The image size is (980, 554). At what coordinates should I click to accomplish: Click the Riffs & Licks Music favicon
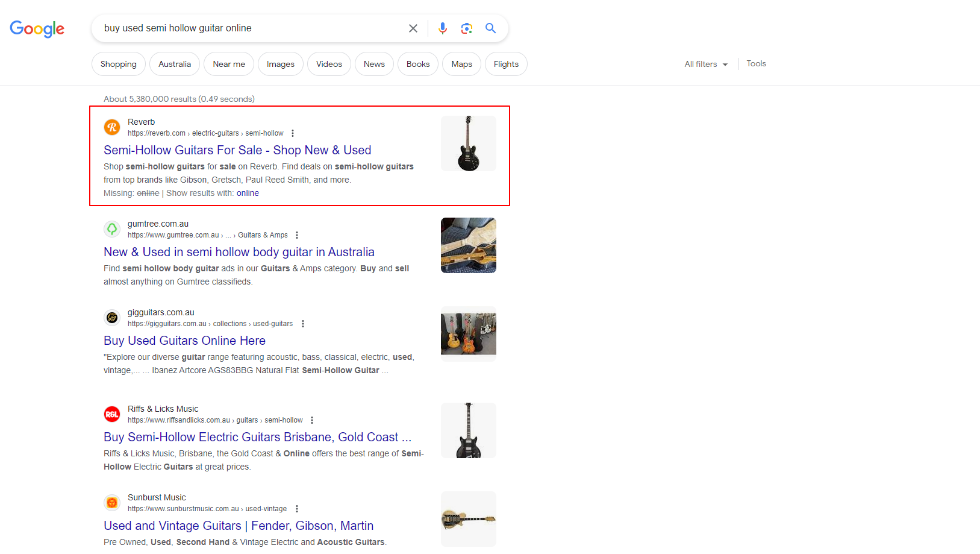point(112,414)
